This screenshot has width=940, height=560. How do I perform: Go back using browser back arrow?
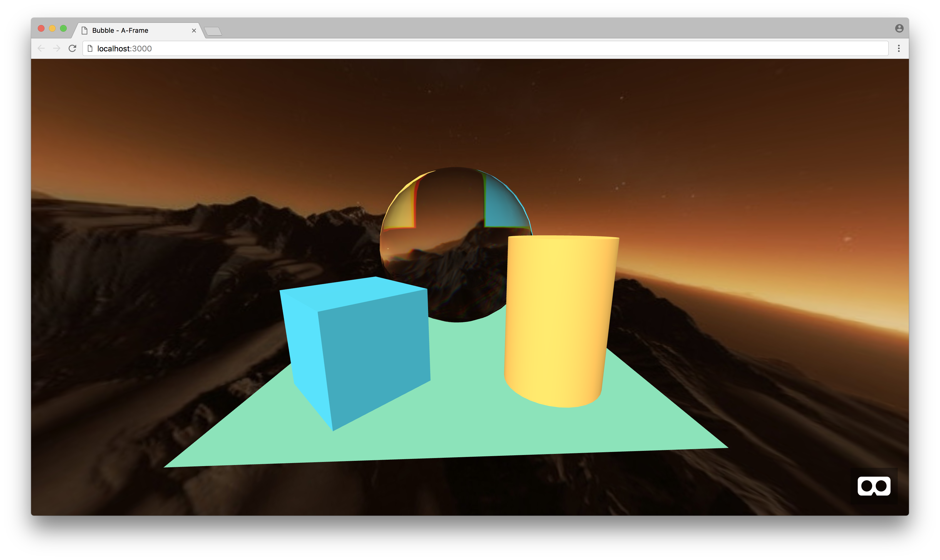(41, 48)
